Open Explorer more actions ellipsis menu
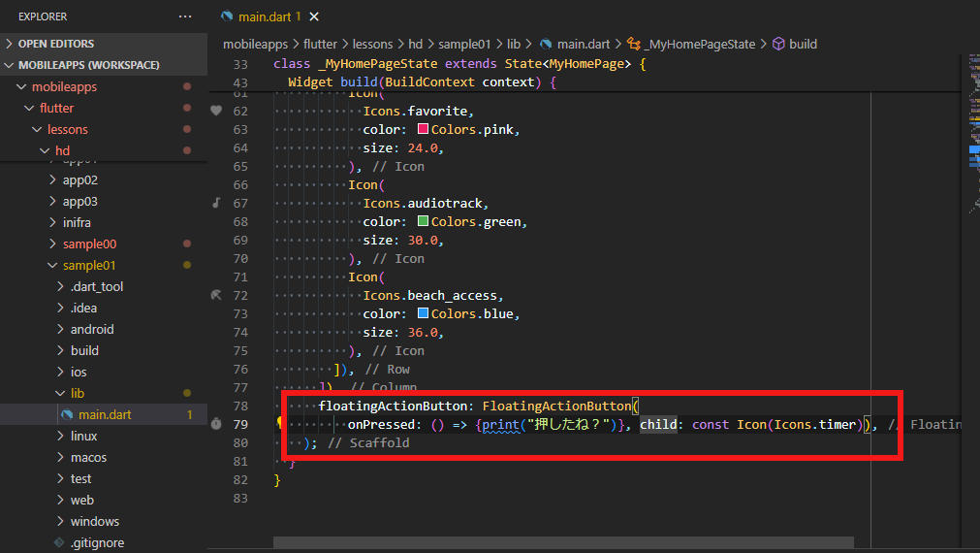Viewport: 980px width, 553px height. pos(185,16)
